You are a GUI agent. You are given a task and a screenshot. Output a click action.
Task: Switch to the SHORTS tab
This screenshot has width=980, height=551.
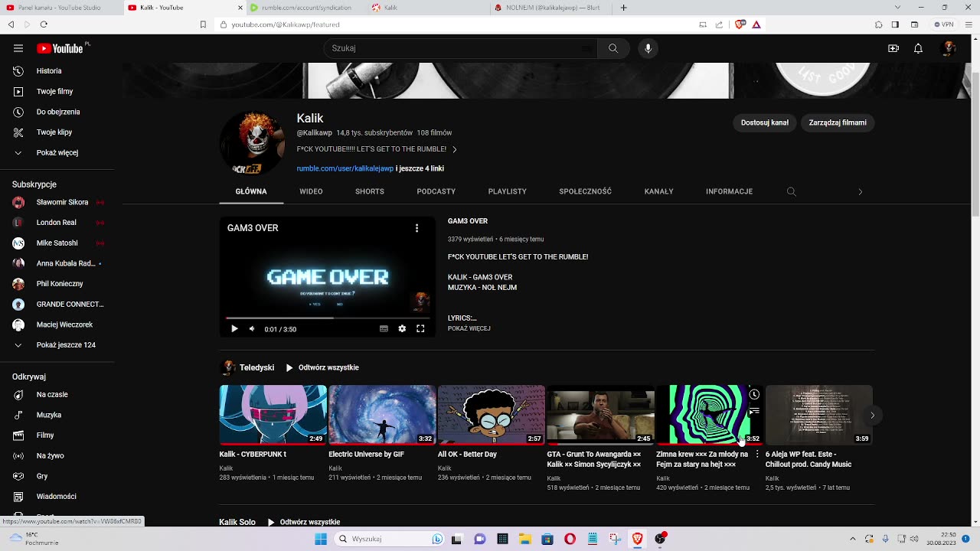370,191
